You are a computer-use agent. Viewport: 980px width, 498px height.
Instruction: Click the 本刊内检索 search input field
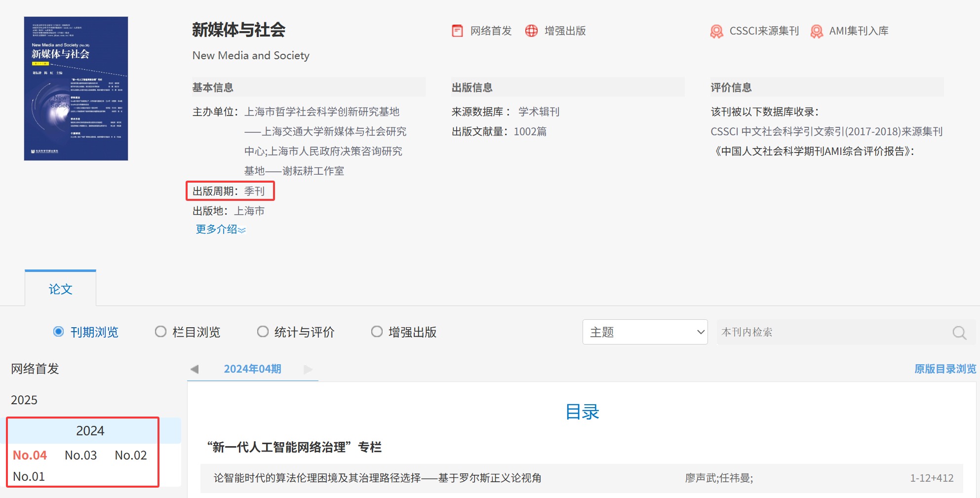(x=834, y=332)
